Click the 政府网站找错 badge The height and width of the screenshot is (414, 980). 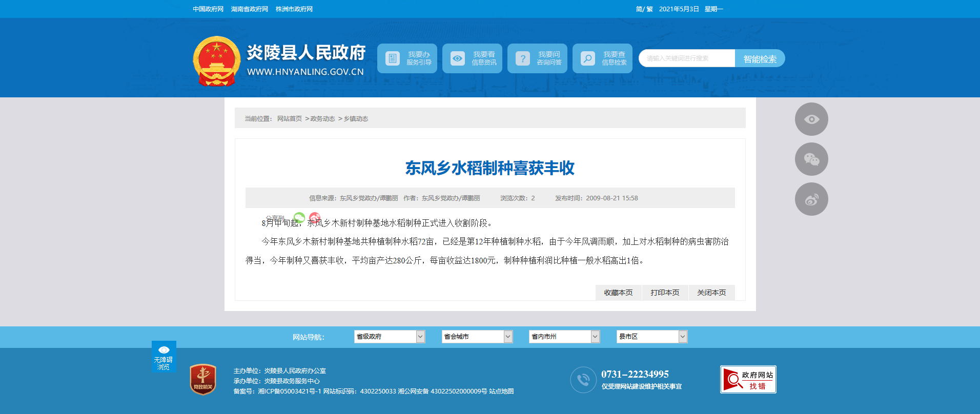[748, 380]
